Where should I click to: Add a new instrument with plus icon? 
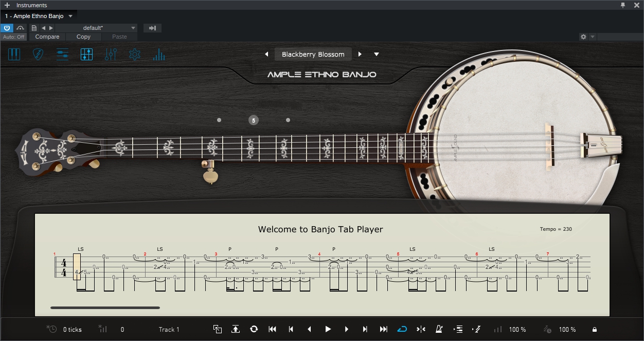pos(7,5)
